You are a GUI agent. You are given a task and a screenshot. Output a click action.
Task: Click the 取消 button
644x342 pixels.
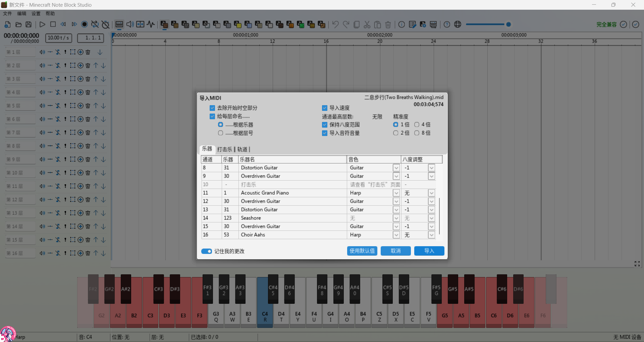(x=396, y=251)
